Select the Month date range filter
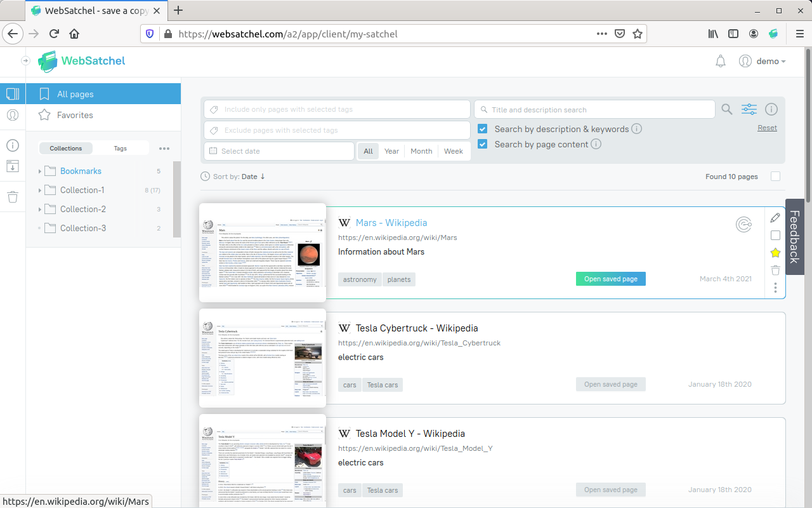 tap(421, 151)
